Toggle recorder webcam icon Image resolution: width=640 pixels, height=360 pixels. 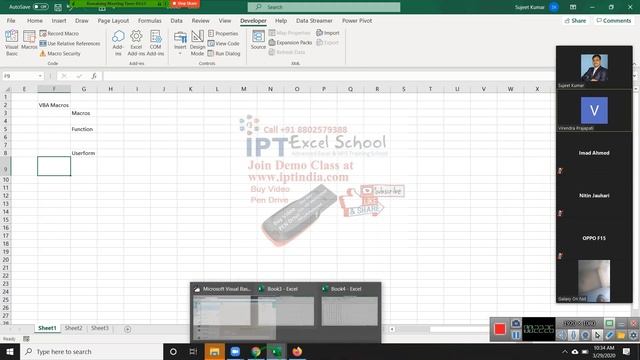point(585,335)
